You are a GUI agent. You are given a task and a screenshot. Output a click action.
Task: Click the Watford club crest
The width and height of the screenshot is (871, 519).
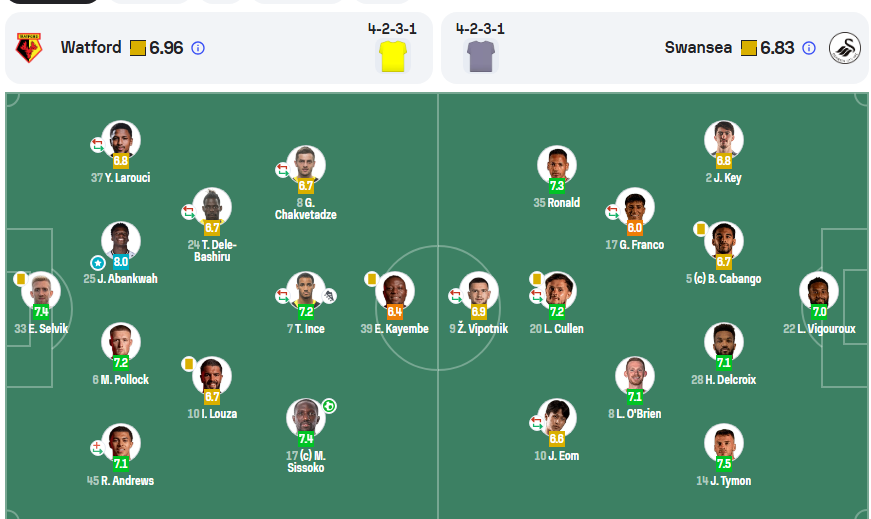pyautogui.click(x=29, y=48)
